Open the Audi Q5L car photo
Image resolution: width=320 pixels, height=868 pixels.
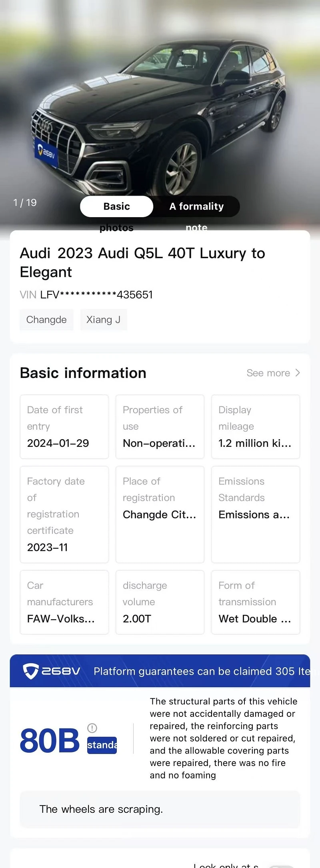(160, 116)
